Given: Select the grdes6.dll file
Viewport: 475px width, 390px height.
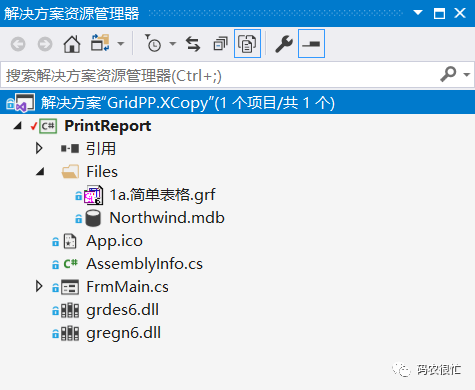Looking at the screenshot, I should (x=122, y=310).
